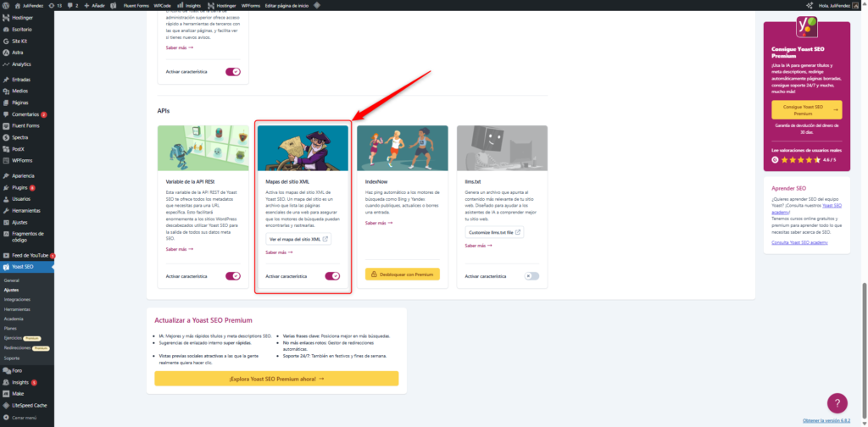
Task: Toggle off the topmost card's Activar característica switch
Action: 233,72
